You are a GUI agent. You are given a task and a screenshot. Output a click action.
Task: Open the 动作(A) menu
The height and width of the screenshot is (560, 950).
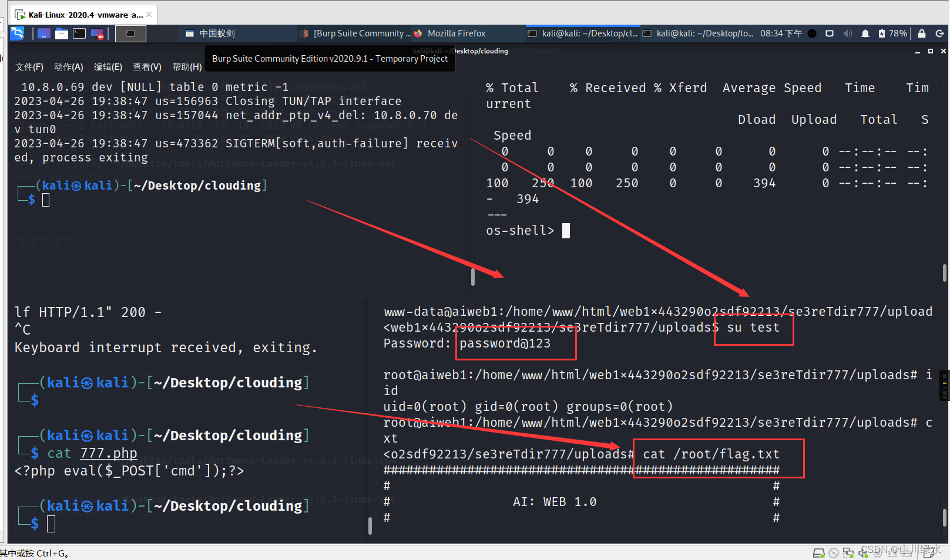point(69,67)
